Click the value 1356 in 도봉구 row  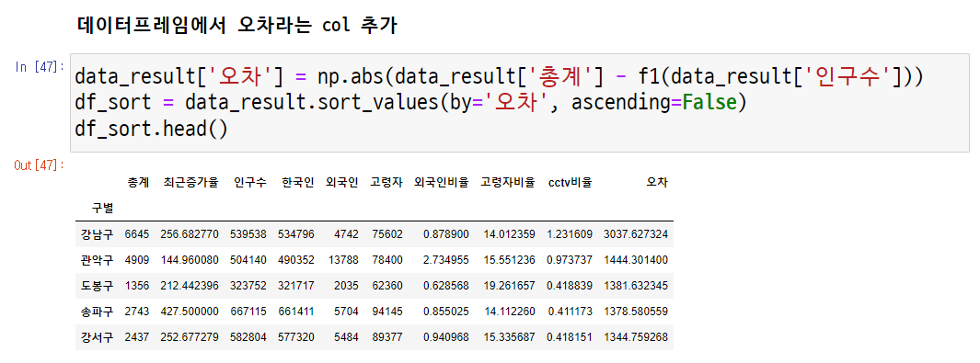(137, 285)
